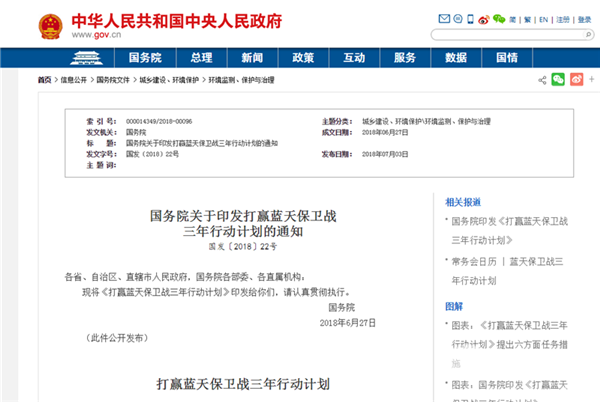
Task: Click the 国务院文件 breadcrumb link
Action: (115, 79)
